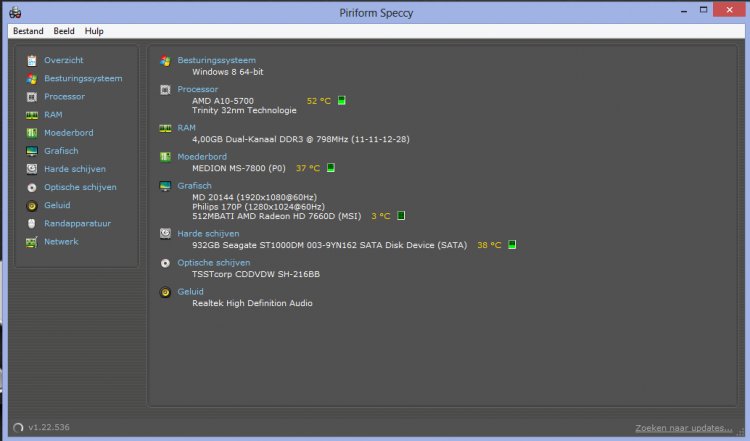Open Besturingssysteem heading link in summary
The height and width of the screenshot is (441, 750).
(217, 60)
